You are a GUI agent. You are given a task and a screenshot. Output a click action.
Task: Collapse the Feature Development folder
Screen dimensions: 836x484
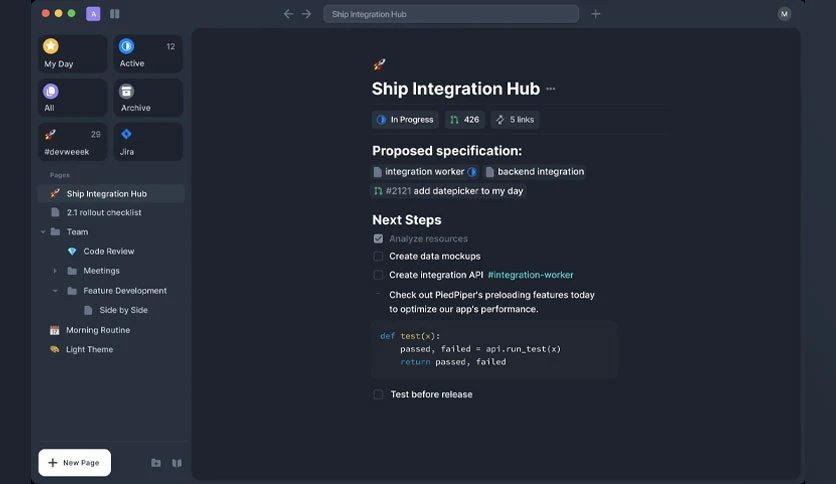pyautogui.click(x=54, y=291)
